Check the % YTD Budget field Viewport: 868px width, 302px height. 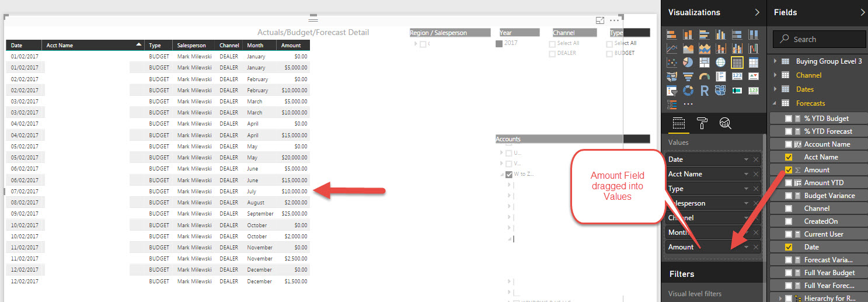click(789, 119)
